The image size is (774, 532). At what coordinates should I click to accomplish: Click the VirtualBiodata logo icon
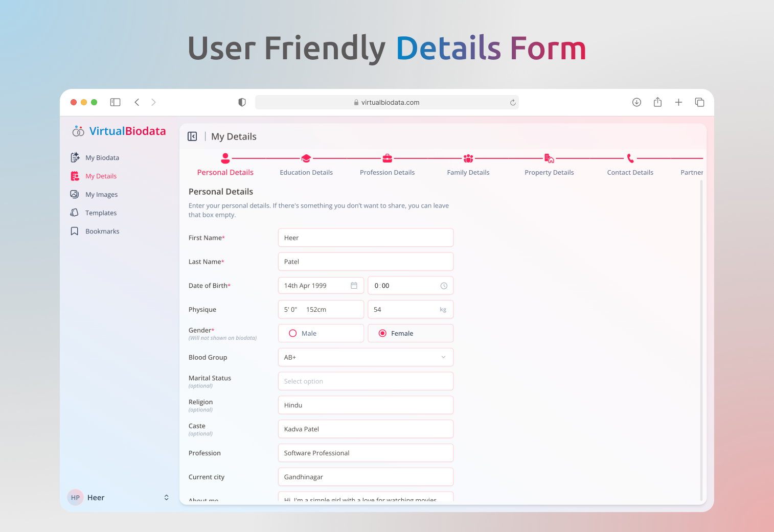pos(78,131)
